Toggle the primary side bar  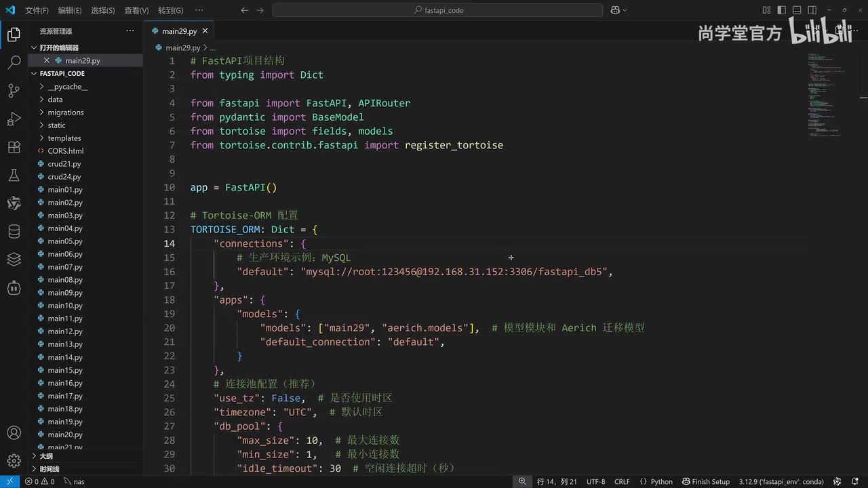(782, 10)
